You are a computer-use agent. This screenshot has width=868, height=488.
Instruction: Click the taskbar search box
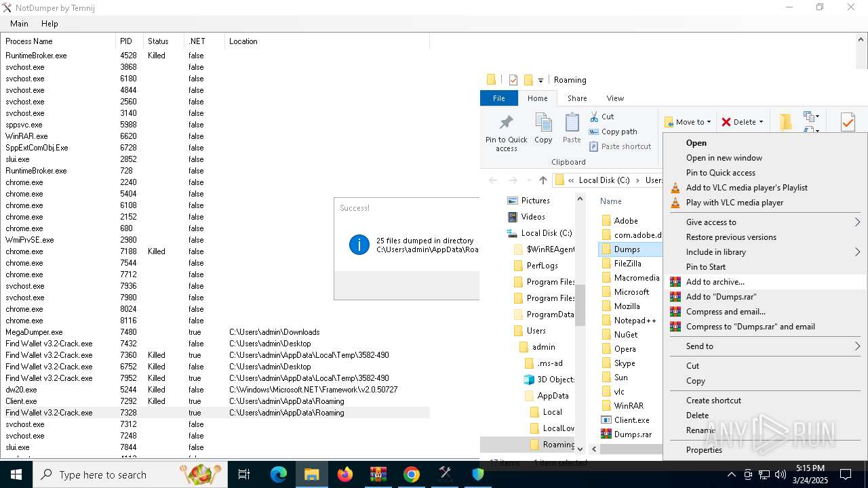pyautogui.click(x=130, y=474)
